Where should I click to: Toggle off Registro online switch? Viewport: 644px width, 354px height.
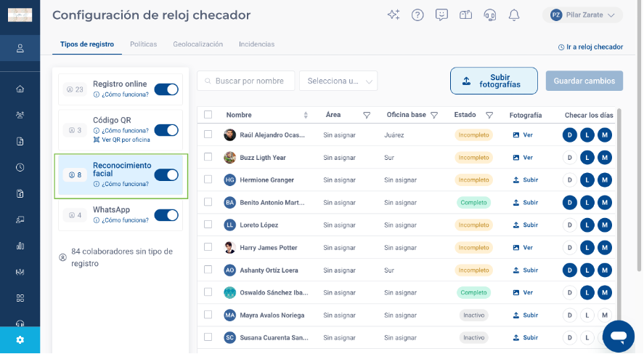166,89
